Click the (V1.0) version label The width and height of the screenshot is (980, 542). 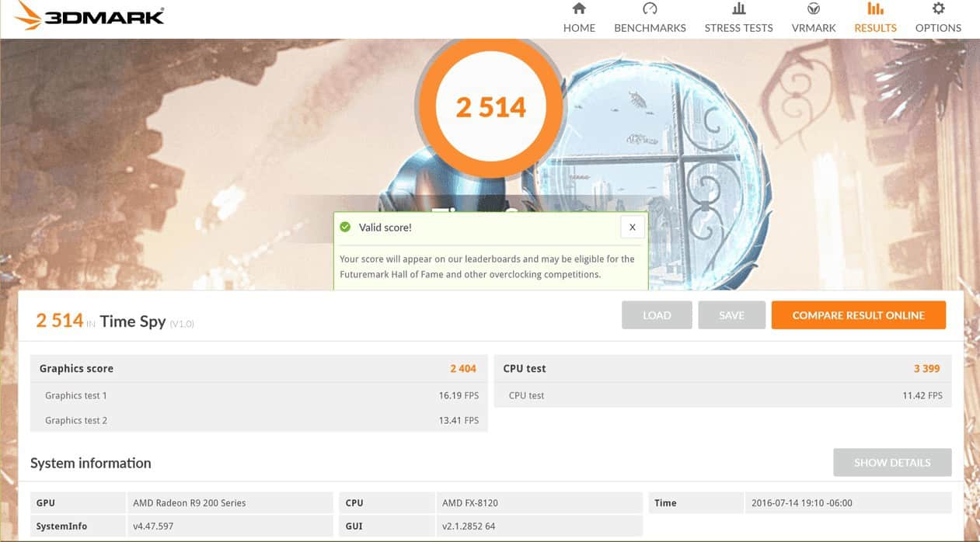[182, 324]
